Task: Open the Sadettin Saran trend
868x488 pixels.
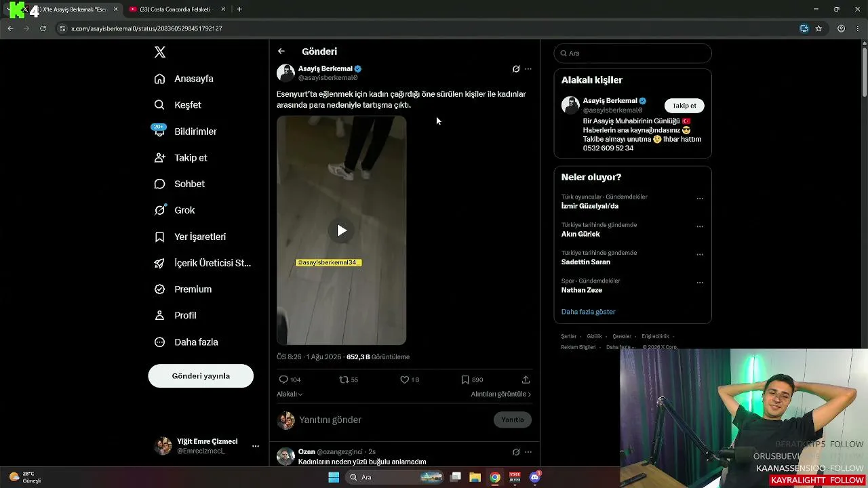Action: [x=585, y=262]
